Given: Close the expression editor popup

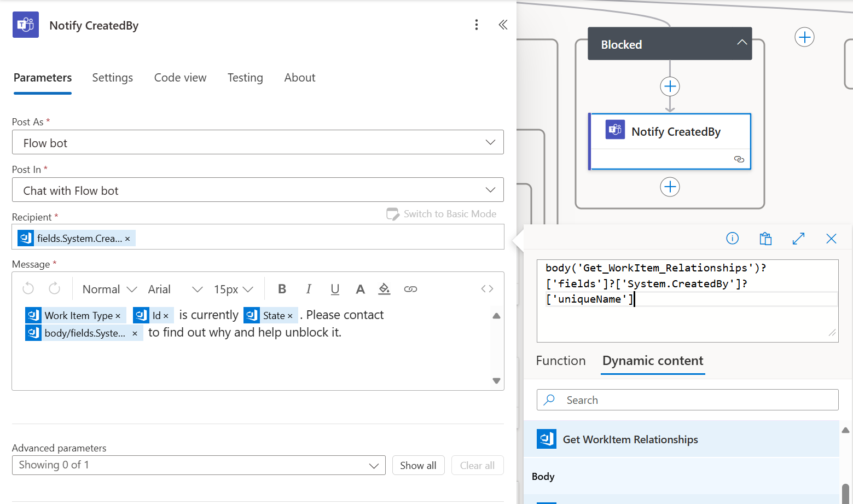Looking at the screenshot, I should coord(831,238).
